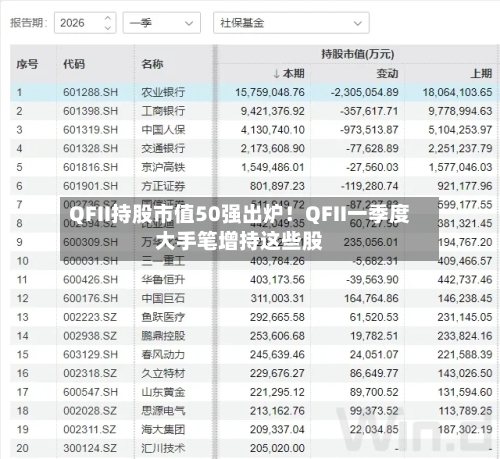
Task: Click the 代码 column header
Action: (x=74, y=64)
